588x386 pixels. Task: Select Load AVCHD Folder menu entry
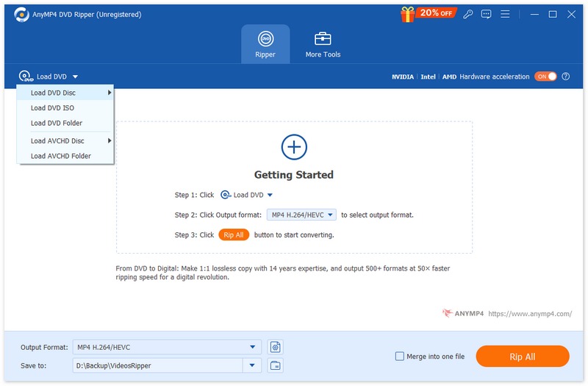pos(60,156)
